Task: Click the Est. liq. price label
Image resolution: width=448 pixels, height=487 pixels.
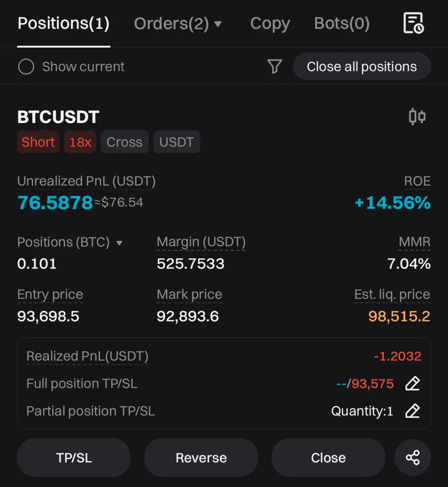Action: click(x=392, y=294)
